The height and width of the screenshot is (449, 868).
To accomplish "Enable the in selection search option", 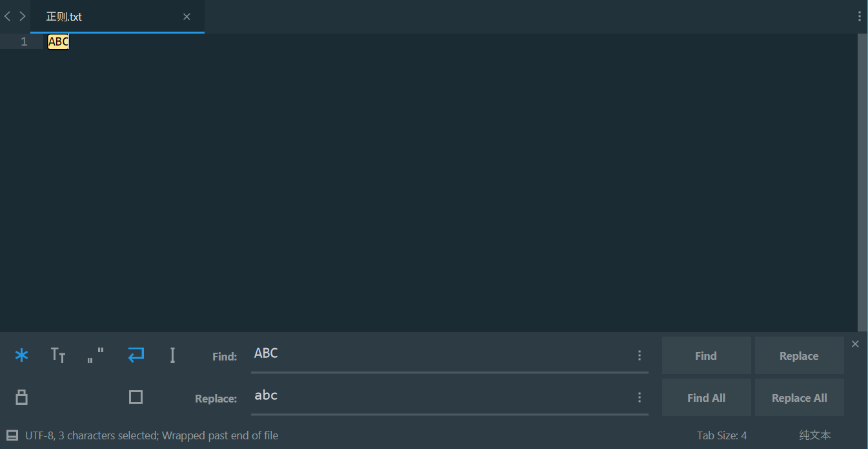I will [172, 355].
